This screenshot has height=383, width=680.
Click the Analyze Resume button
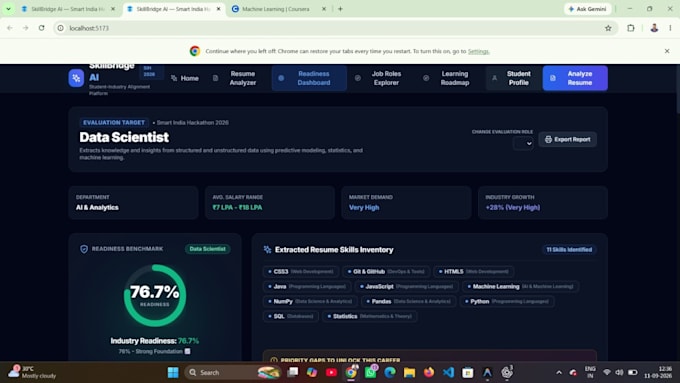point(575,78)
